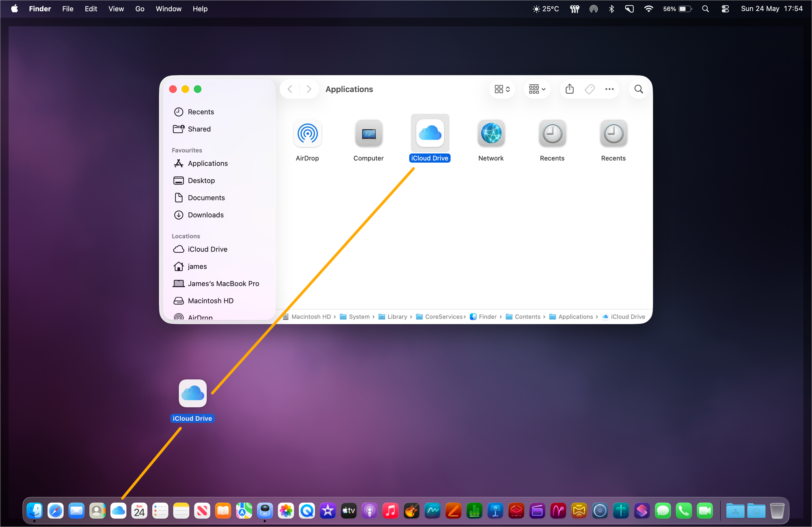Open the Group By dropdown in the toolbar
This screenshot has height=527, width=812.
tap(537, 89)
